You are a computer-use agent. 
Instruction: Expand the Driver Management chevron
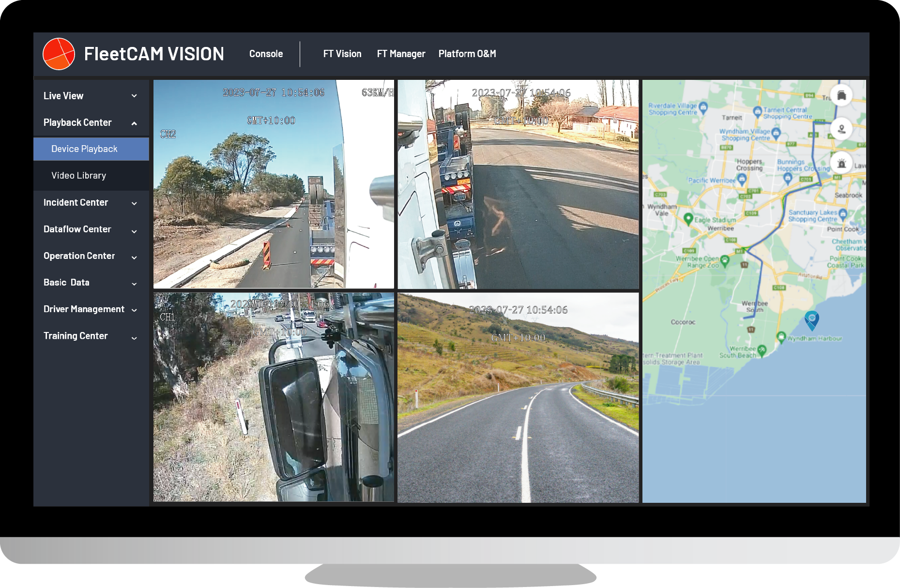click(134, 310)
